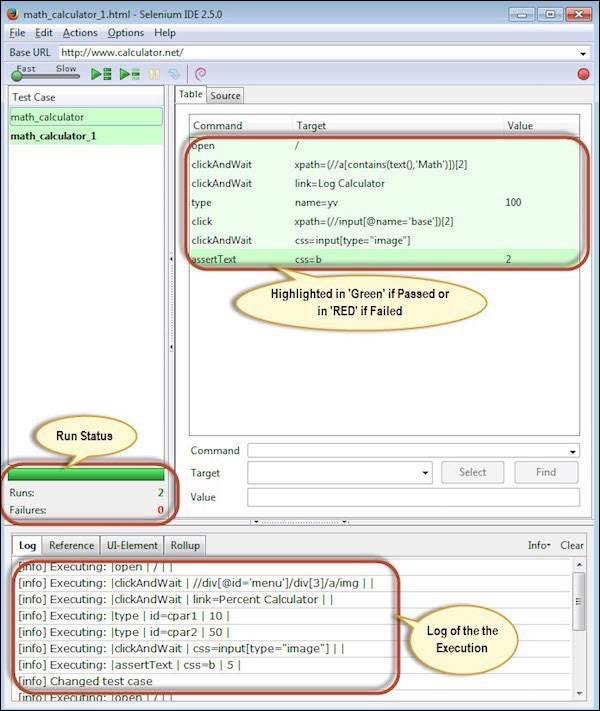Click the log pane scrollbar thumb
Viewport: 600px width, 711px height.
[x=579, y=601]
